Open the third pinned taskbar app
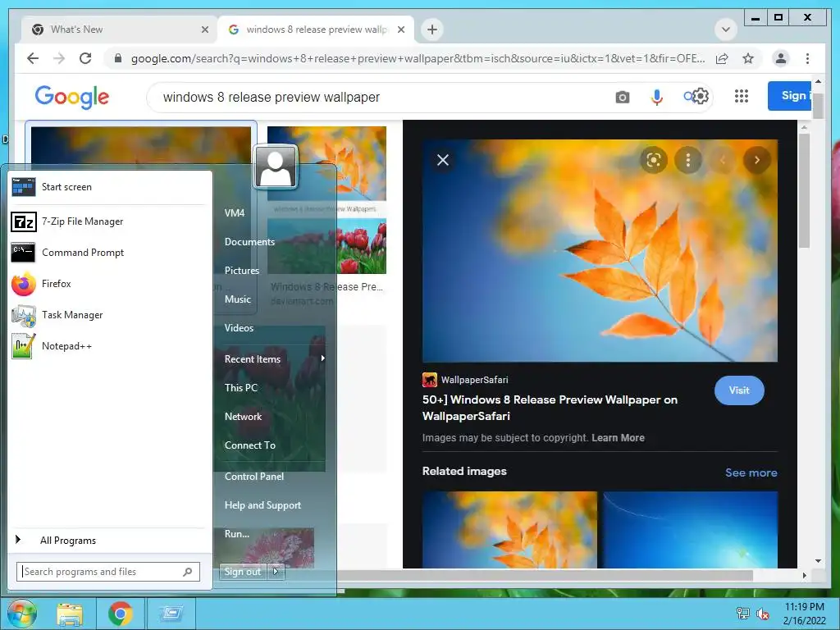Viewport: 840px width, 630px height. click(x=171, y=614)
